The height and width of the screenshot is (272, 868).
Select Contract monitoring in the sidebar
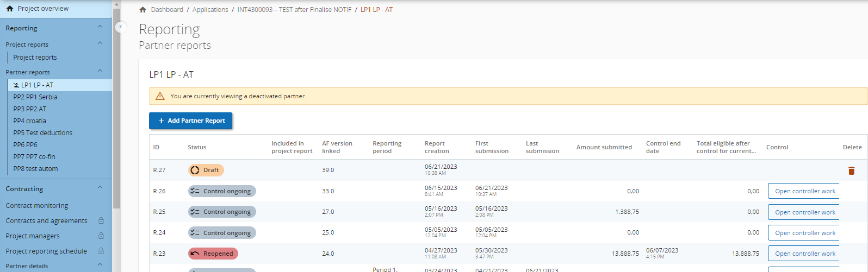point(37,206)
